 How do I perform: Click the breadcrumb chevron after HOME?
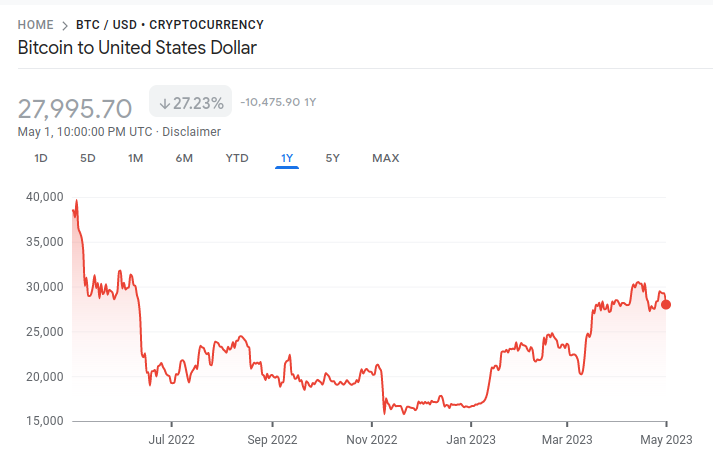pyautogui.click(x=65, y=24)
